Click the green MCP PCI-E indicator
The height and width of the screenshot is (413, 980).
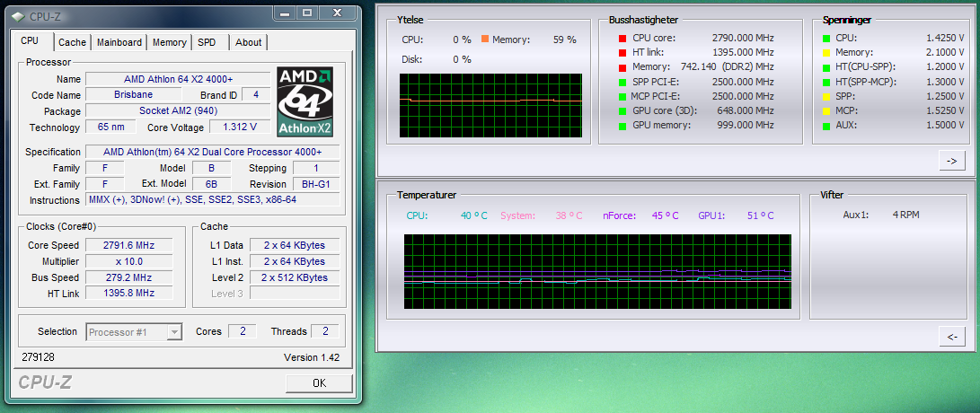622,96
